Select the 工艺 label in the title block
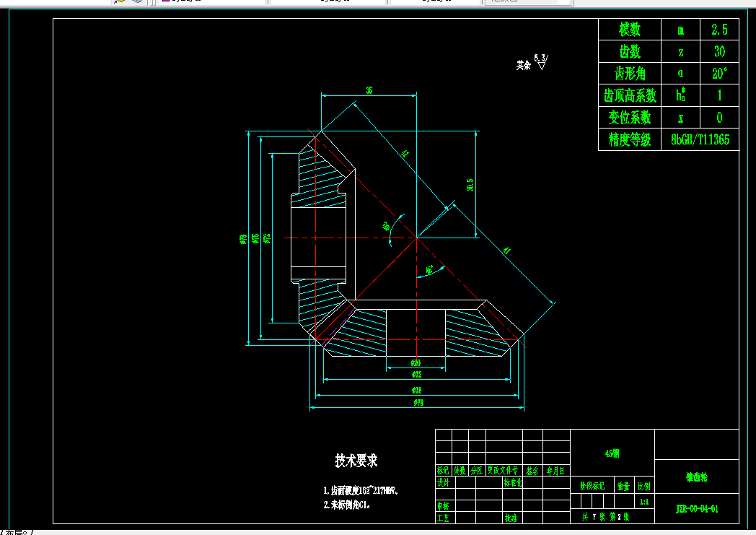 pos(443,518)
